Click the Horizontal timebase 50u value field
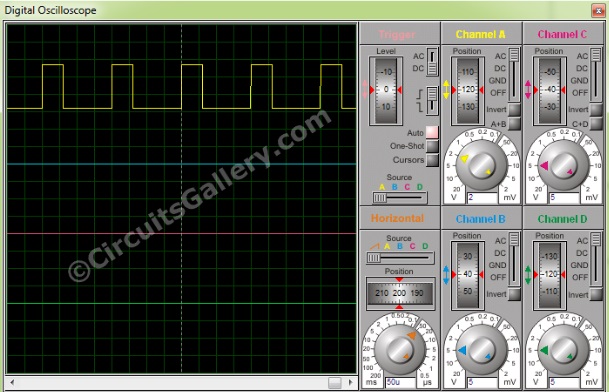The height and width of the screenshot is (392, 609). (400, 382)
